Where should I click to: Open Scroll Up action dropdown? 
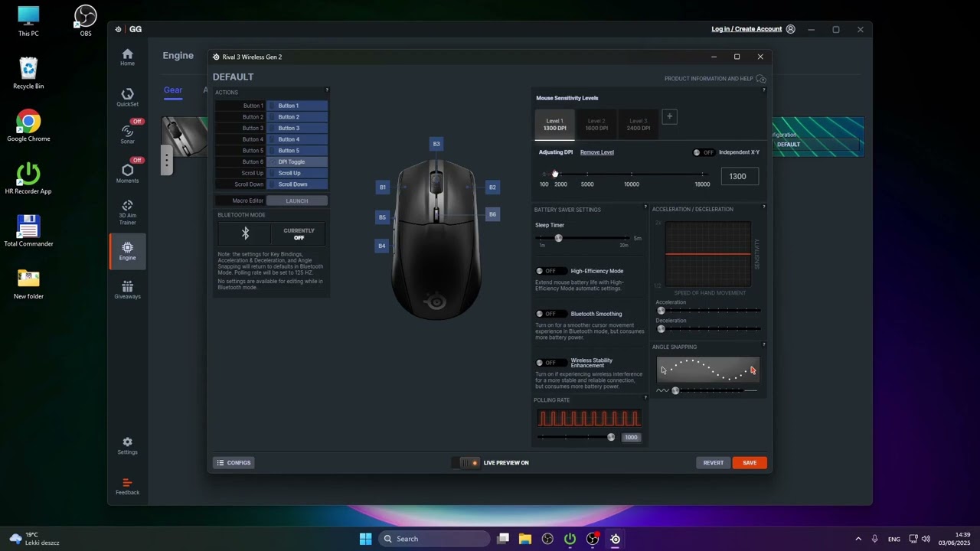(x=297, y=173)
